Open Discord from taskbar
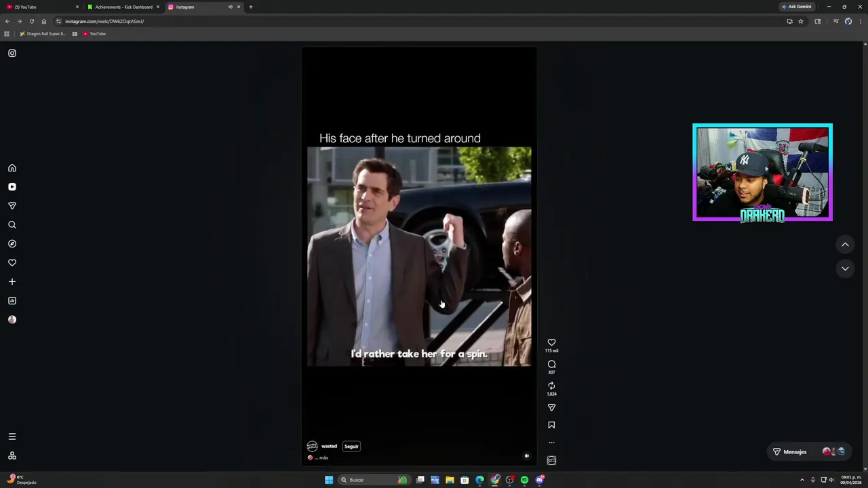 click(x=540, y=480)
